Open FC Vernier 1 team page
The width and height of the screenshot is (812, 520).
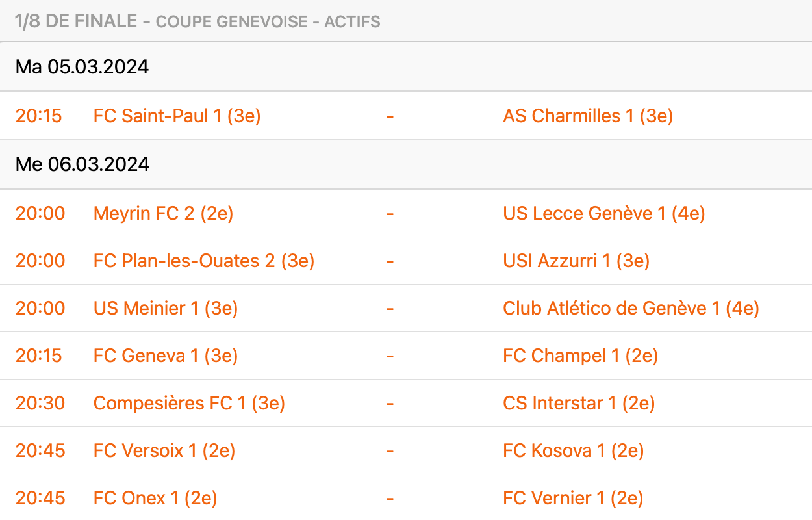572,498
